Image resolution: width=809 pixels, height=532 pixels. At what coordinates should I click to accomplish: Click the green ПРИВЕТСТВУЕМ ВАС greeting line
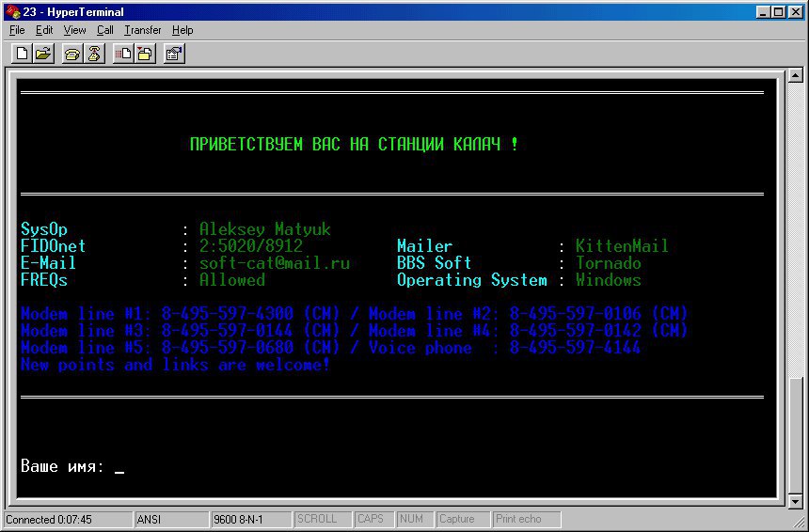pyautogui.click(x=354, y=145)
